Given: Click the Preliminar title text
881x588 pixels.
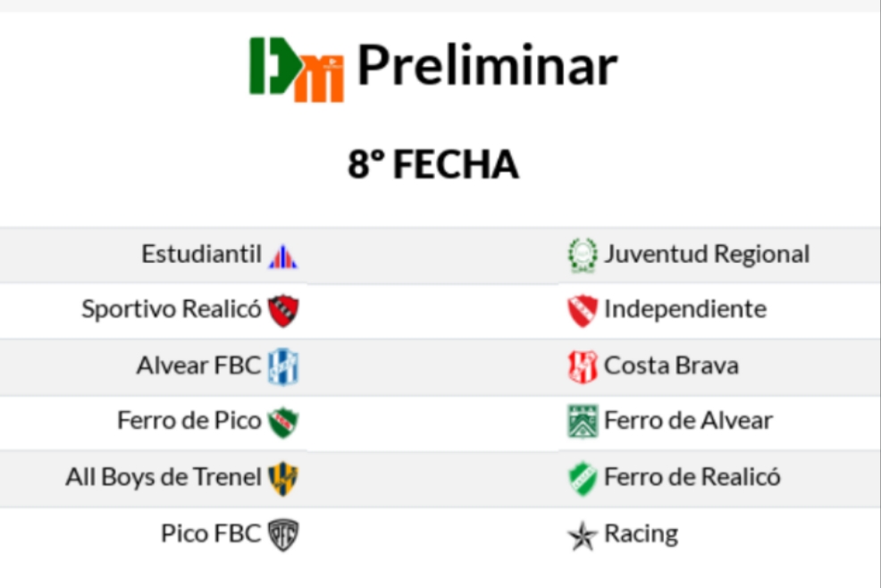Looking at the screenshot, I should pos(487,66).
